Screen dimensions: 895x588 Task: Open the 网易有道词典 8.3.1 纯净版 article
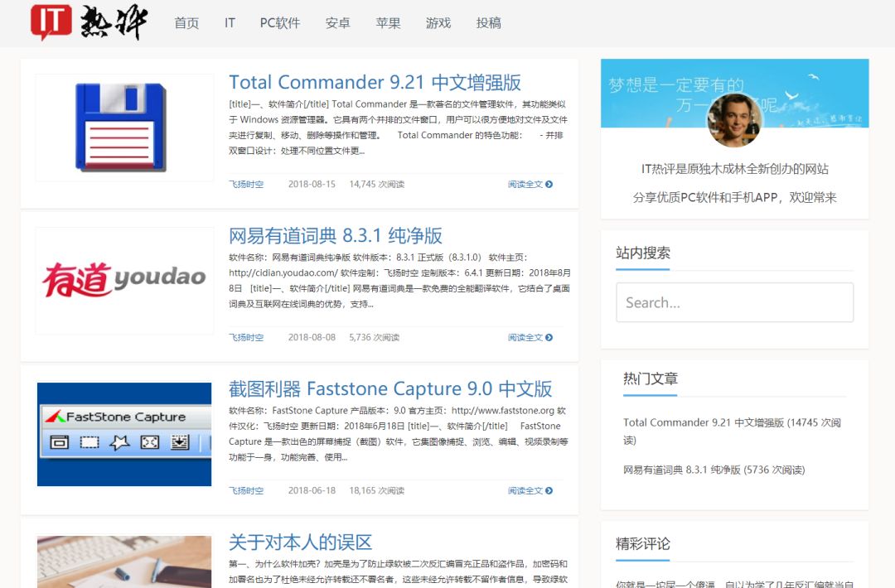[x=336, y=235]
